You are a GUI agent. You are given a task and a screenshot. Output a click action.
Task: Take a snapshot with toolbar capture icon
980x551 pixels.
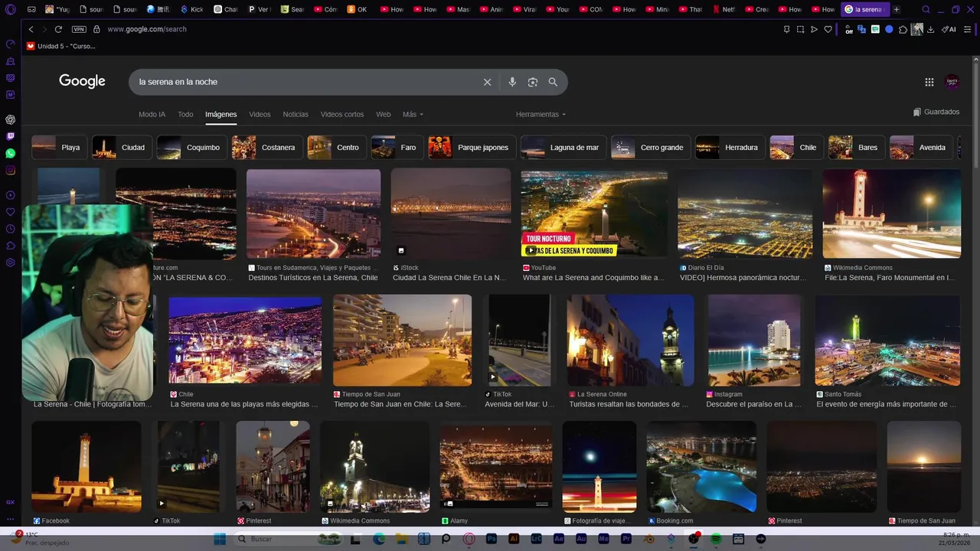800,29
